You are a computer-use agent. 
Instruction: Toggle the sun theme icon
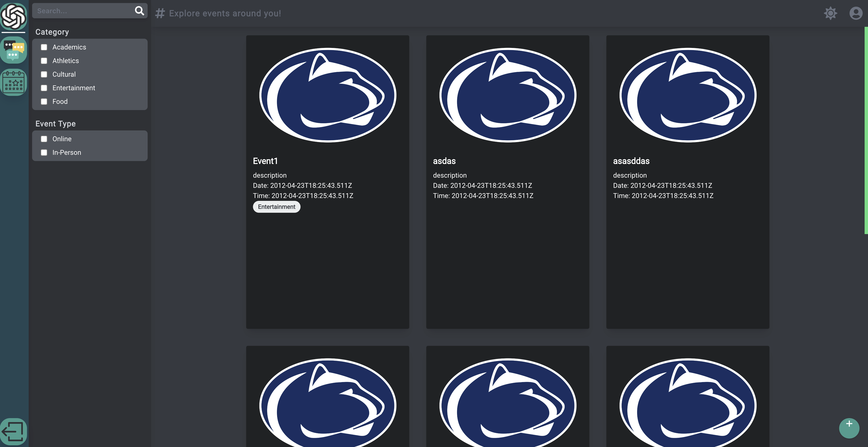pos(830,13)
